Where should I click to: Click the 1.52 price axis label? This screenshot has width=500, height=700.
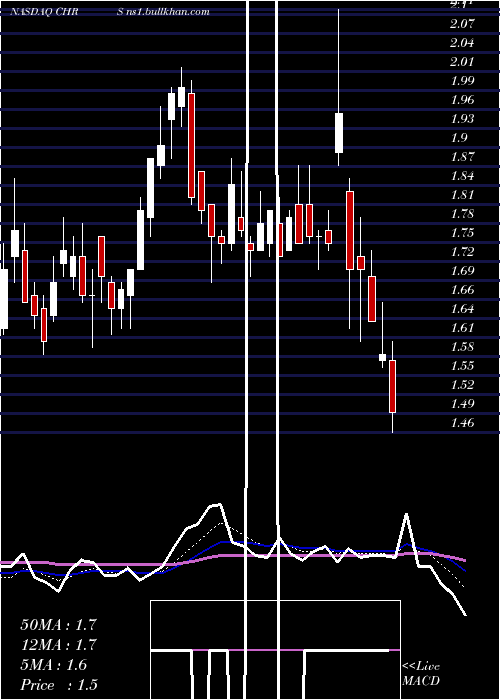point(462,384)
